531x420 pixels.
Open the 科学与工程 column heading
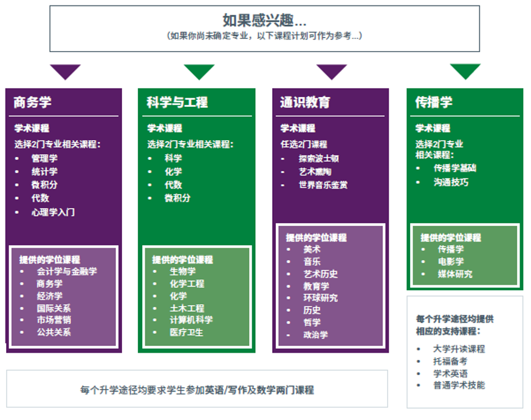(177, 103)
